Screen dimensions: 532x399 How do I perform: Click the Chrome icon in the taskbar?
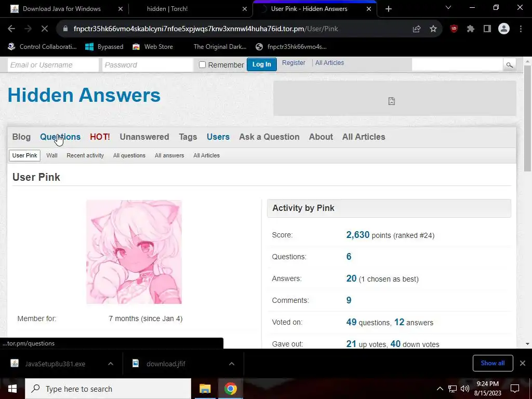coord(230,389)
